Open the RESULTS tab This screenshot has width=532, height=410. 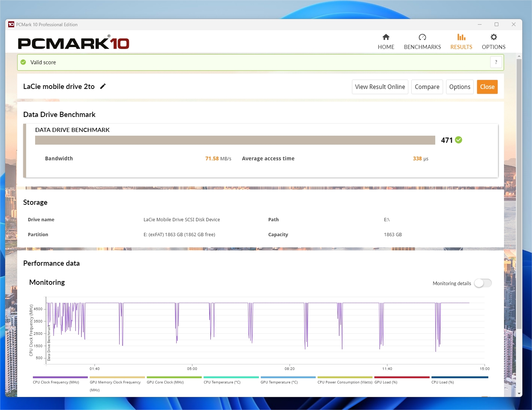point(461,42)
